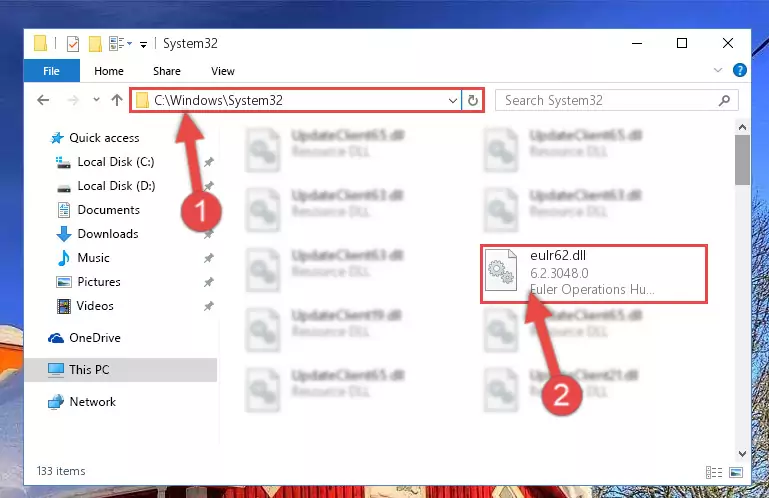Click the pin icon next to Pictures

pos(209,282)
